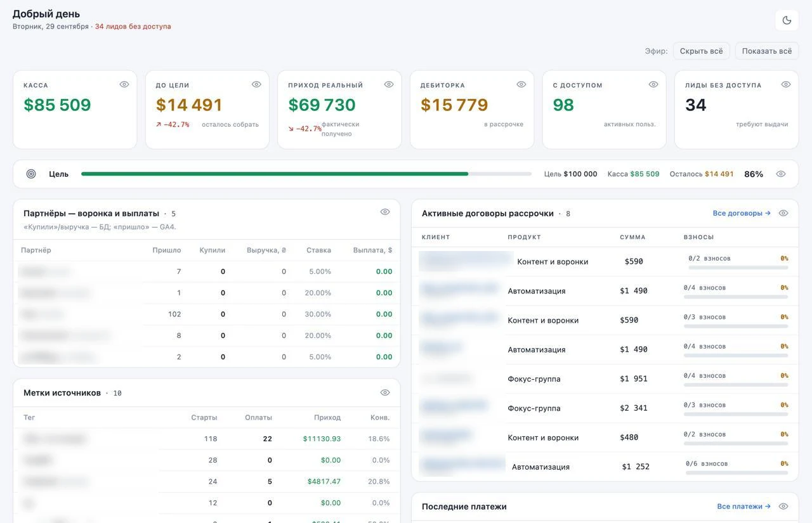The image size is (812, 523).
Task: Click the 34 лидов без доступа warning
Action: 133,27
